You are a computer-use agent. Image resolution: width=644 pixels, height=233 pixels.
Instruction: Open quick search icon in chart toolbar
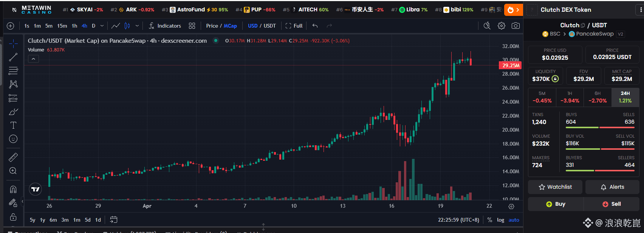(487, 26)
